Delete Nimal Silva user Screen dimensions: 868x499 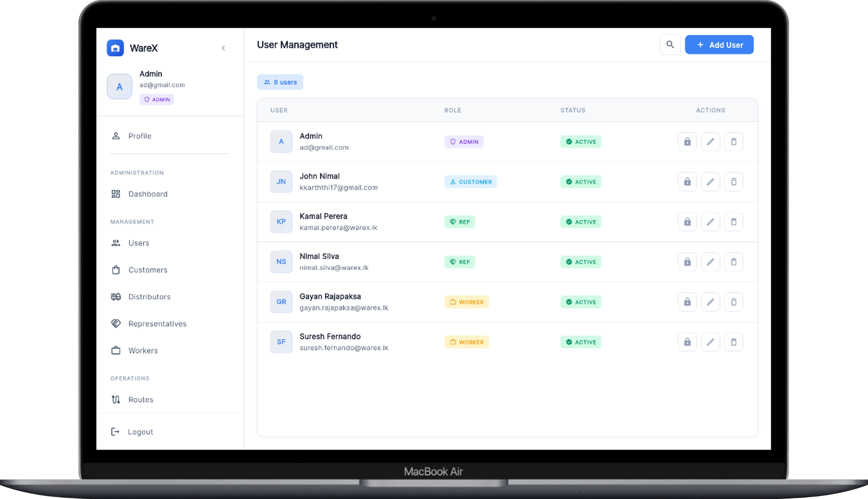click(734, 262)
